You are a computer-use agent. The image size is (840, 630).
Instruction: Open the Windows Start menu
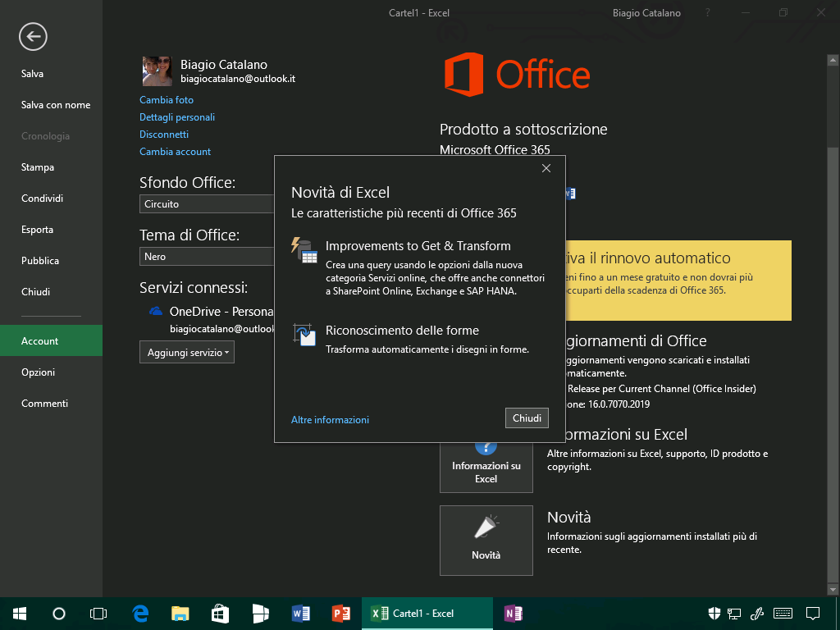point(20,614)
